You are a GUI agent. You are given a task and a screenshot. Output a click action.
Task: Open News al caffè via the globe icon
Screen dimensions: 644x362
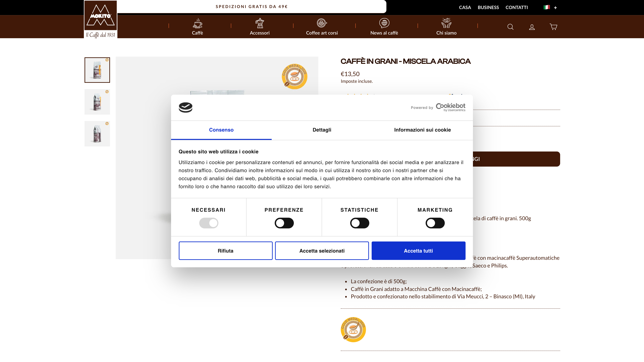click(x=384, y=23)
